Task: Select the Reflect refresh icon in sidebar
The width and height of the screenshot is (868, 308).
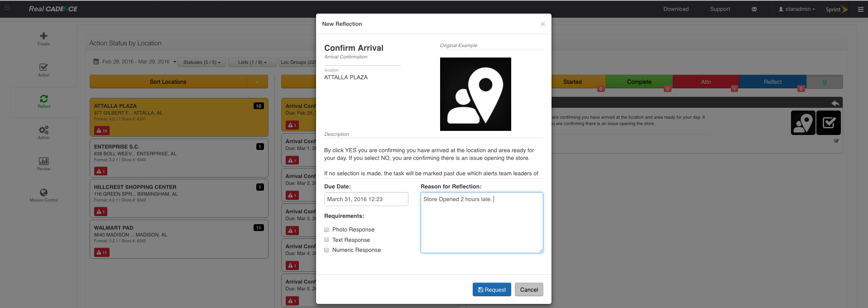Action: (43, 99)
